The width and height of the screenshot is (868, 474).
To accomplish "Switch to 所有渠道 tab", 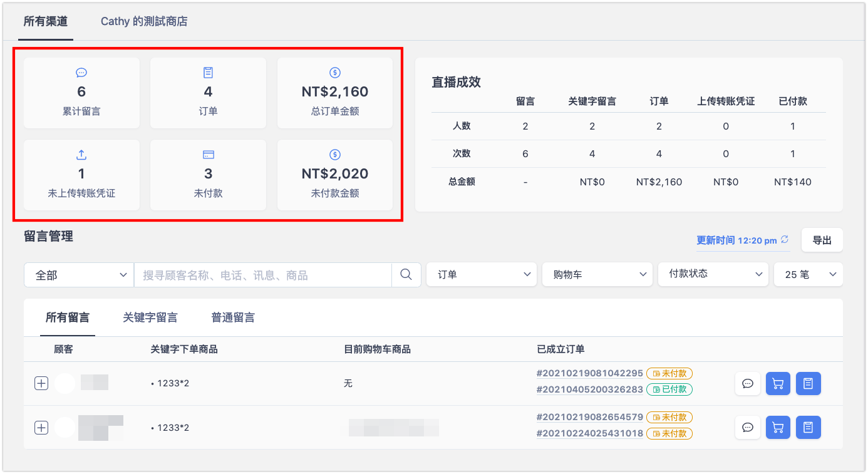I will click(x=46, y=22).
